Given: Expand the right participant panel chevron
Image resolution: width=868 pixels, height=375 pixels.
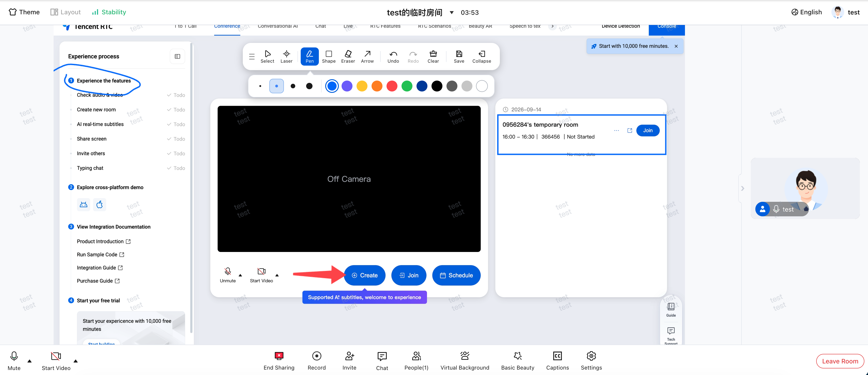Looking at the screenshot, I should click(742, 188).
